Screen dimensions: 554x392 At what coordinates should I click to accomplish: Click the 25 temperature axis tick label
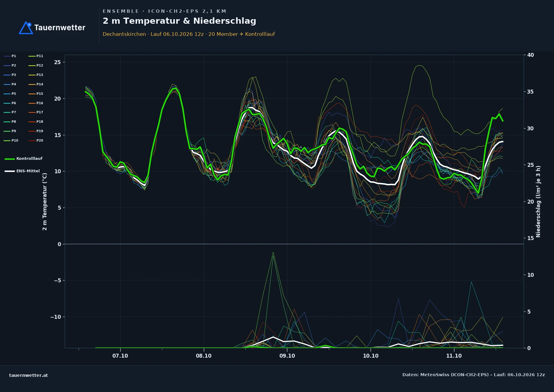click(x=57, y=62)
